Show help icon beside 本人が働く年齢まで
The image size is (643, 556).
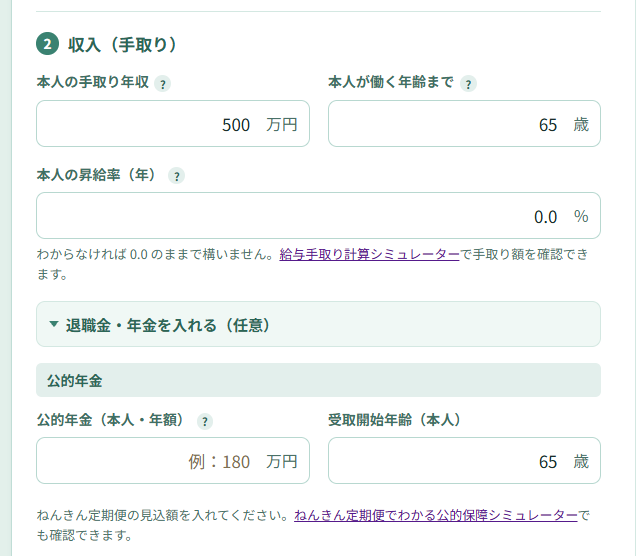tap(468, 84)
